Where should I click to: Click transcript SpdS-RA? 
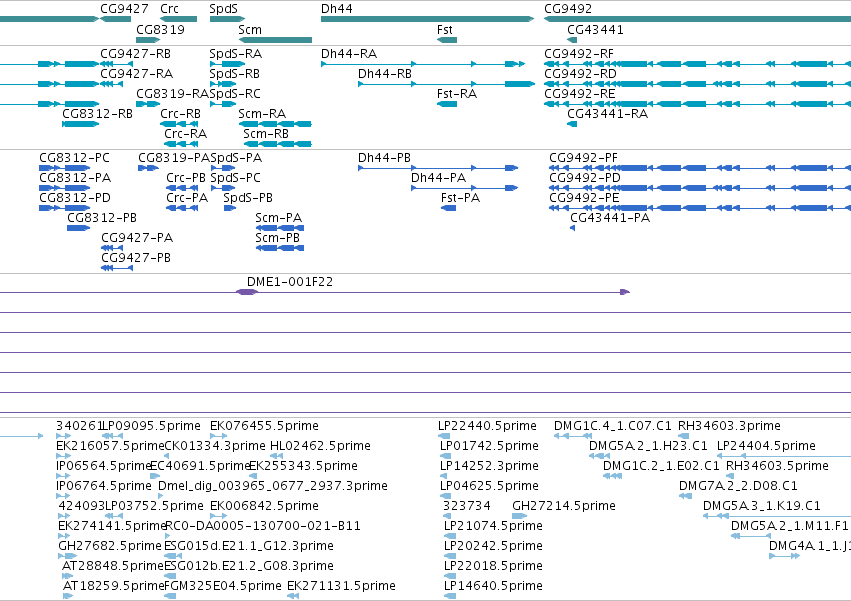(x=227, y=64)
